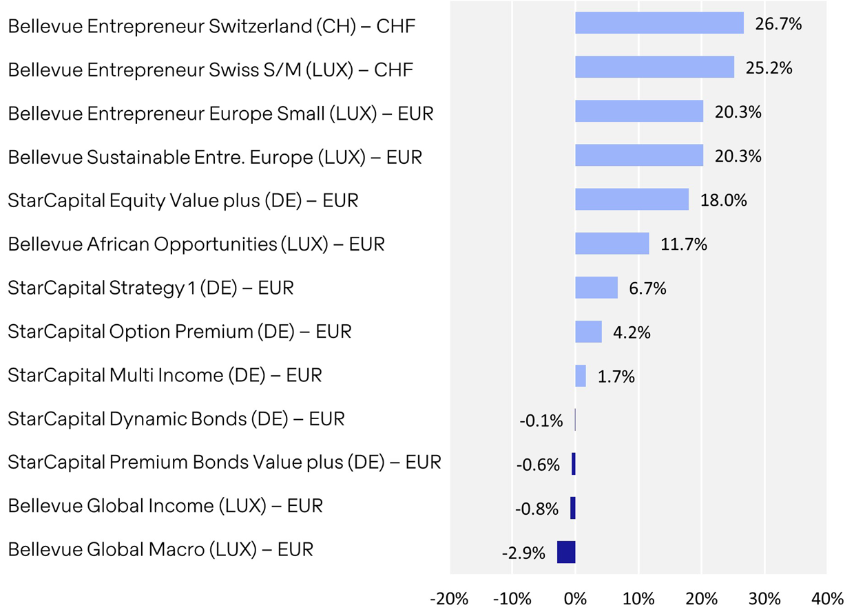Click the Bellevue Entrepreneur Switzerland (CH) bar

click(x=659, y=23)
